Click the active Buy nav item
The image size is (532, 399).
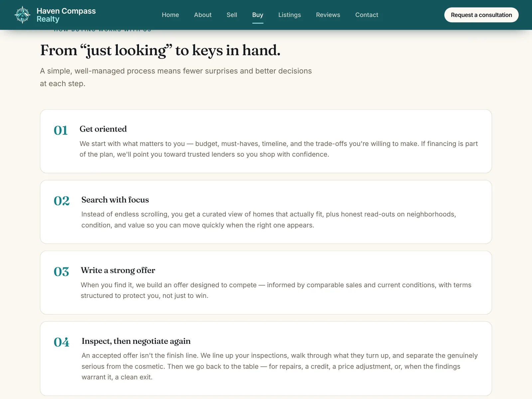[258, 15]
